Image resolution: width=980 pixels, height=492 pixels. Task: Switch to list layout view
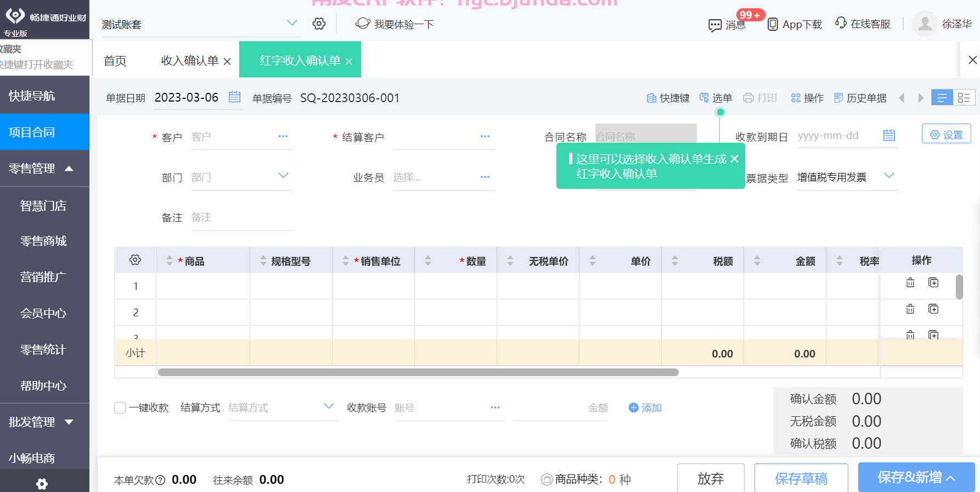[942, 97]
